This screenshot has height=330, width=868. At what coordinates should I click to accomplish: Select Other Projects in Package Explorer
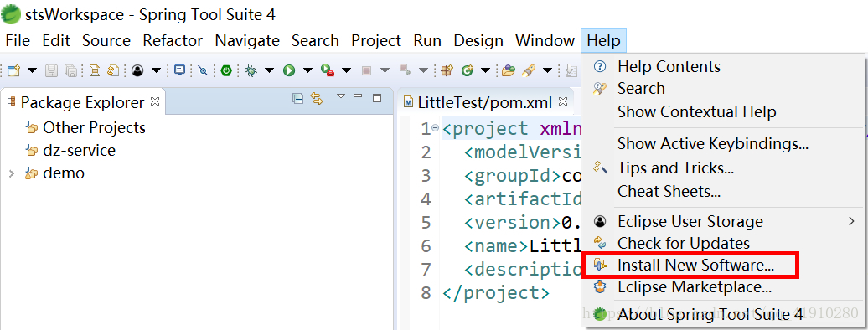[94, 128]
